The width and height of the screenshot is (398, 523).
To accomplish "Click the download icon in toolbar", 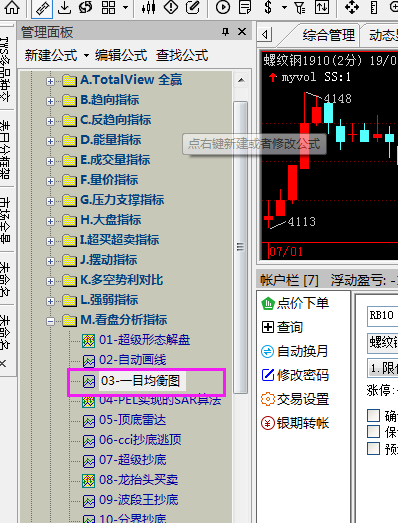I will click(x=64, y=7).
